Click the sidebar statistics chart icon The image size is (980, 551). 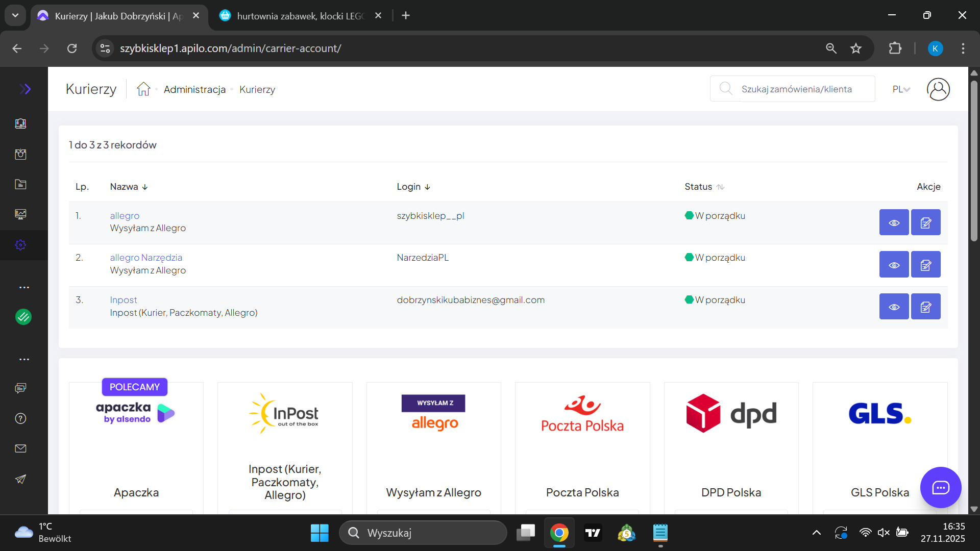[20, 214]
